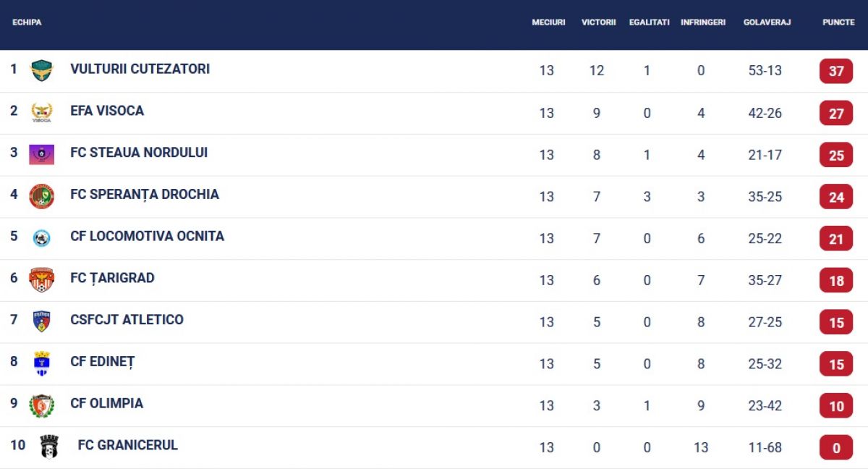868x469 pixels.
Task: Click the FC Granicerul black crest
Action: click(x=49, y=447)
